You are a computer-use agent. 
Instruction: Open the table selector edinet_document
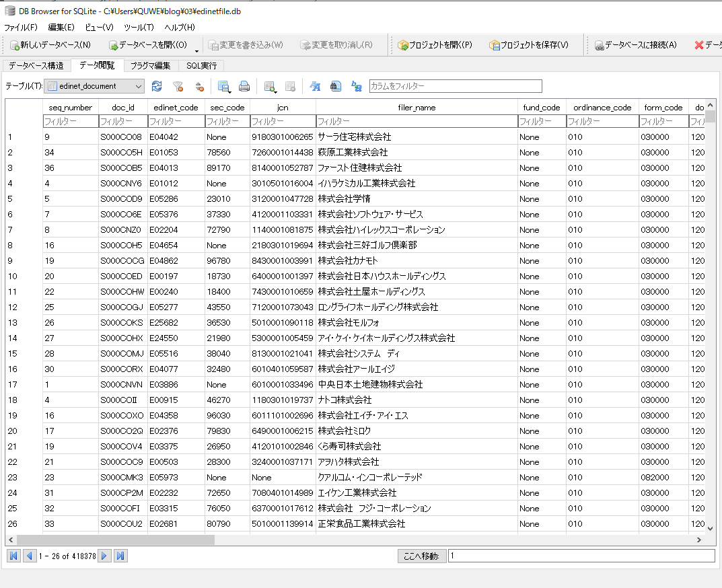95,86
